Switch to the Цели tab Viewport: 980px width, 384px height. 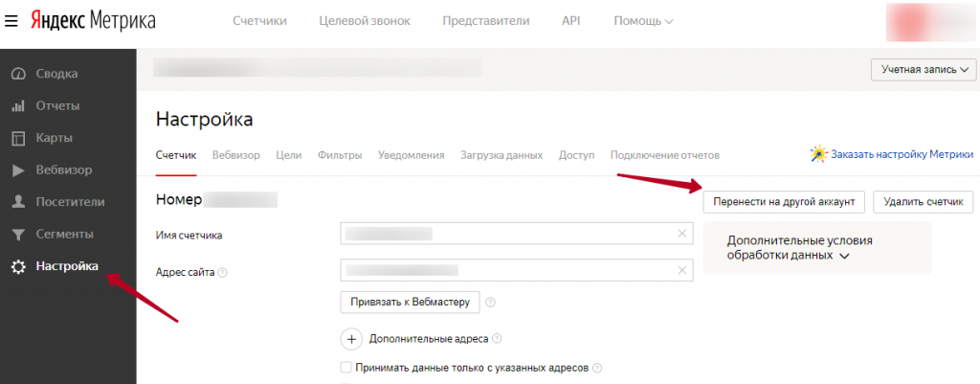[289, 155]
